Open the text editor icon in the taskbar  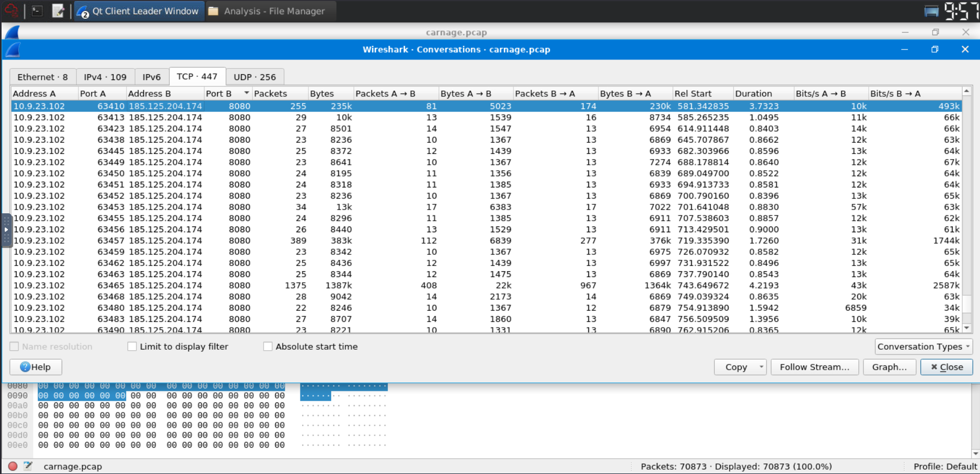58,11
